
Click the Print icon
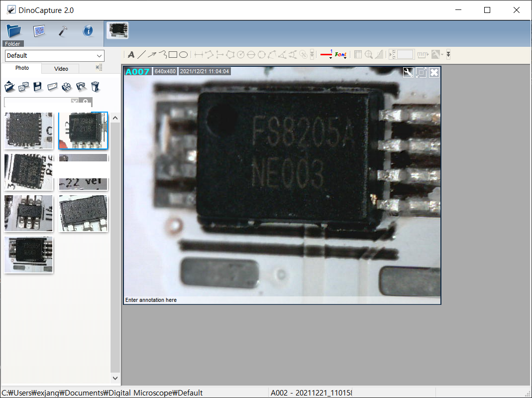[67, 87]
